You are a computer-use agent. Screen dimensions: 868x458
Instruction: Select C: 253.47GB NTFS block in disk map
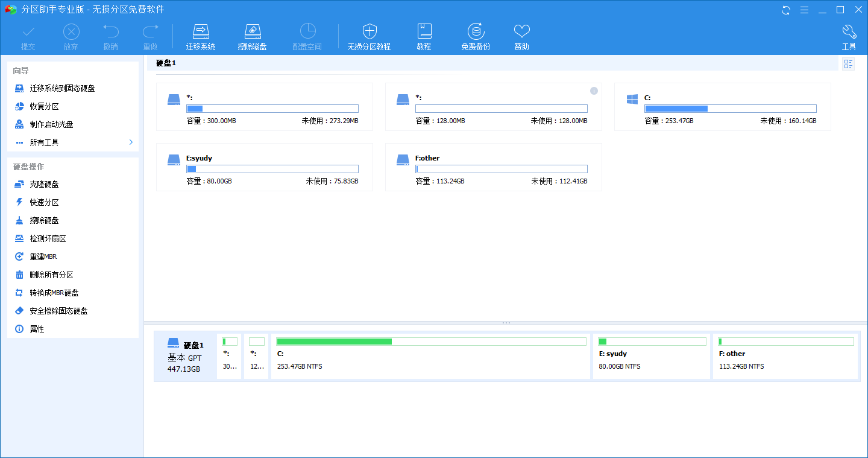tap(430, 357)
